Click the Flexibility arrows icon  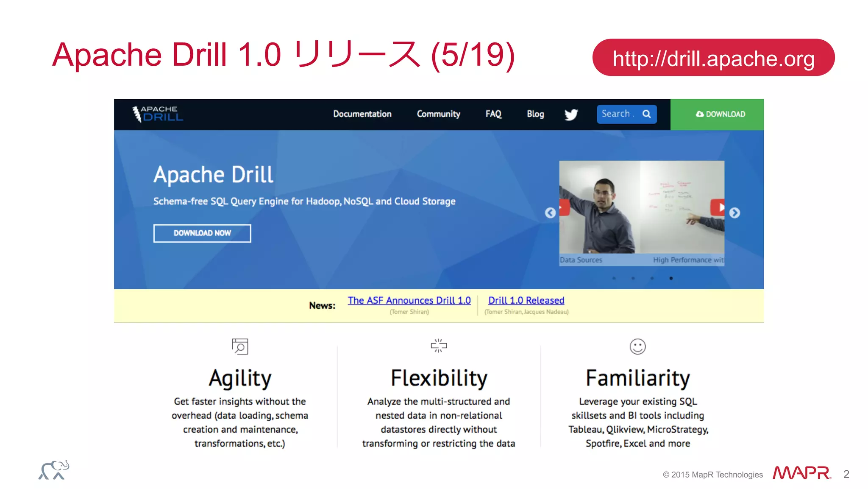pyautogui.click(x=439, y=346)
